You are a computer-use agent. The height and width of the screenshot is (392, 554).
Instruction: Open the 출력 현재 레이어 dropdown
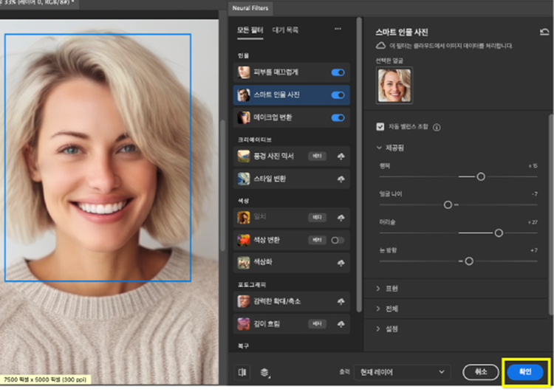[x=401, y=372]
